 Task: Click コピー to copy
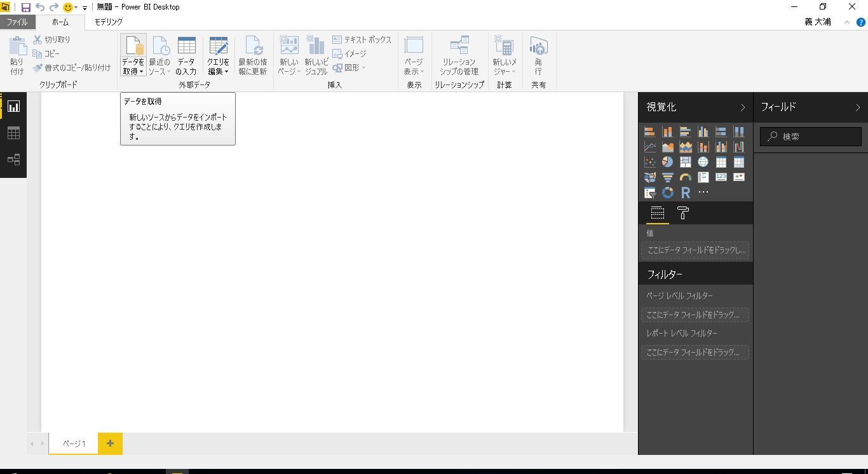tap(46, 54)
